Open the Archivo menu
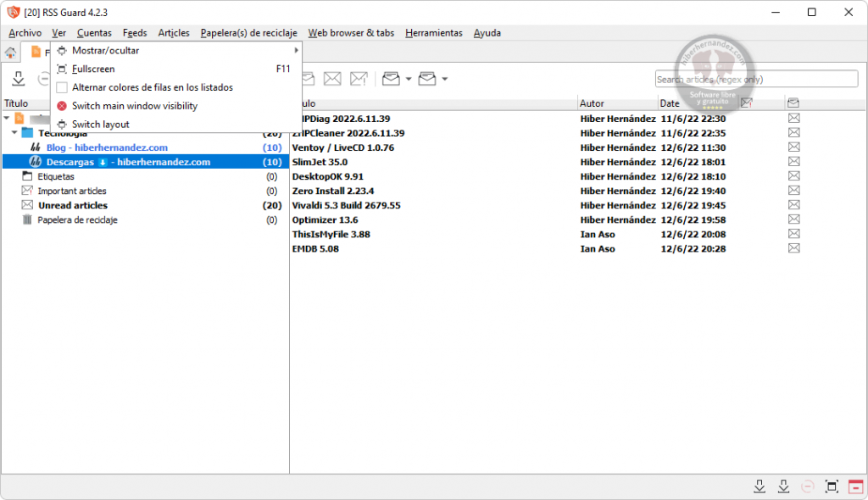This screenshot has height=500, width=868. (x=25, y=33)
